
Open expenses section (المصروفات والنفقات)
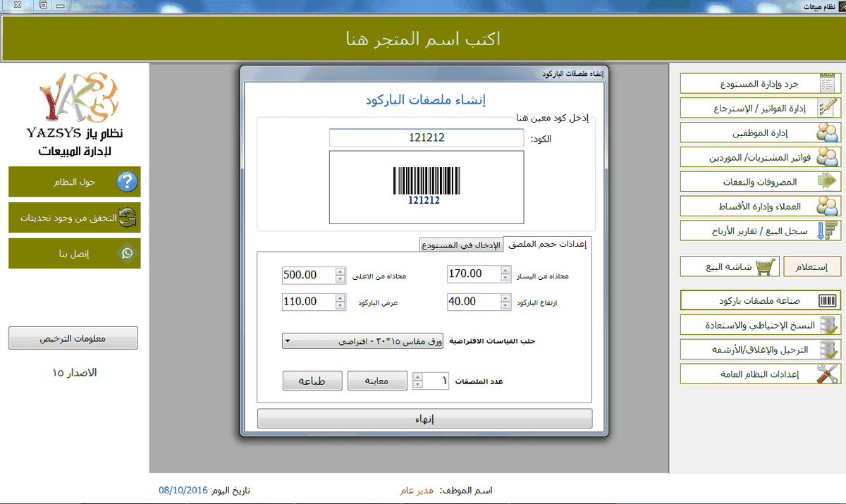[760, 181]
